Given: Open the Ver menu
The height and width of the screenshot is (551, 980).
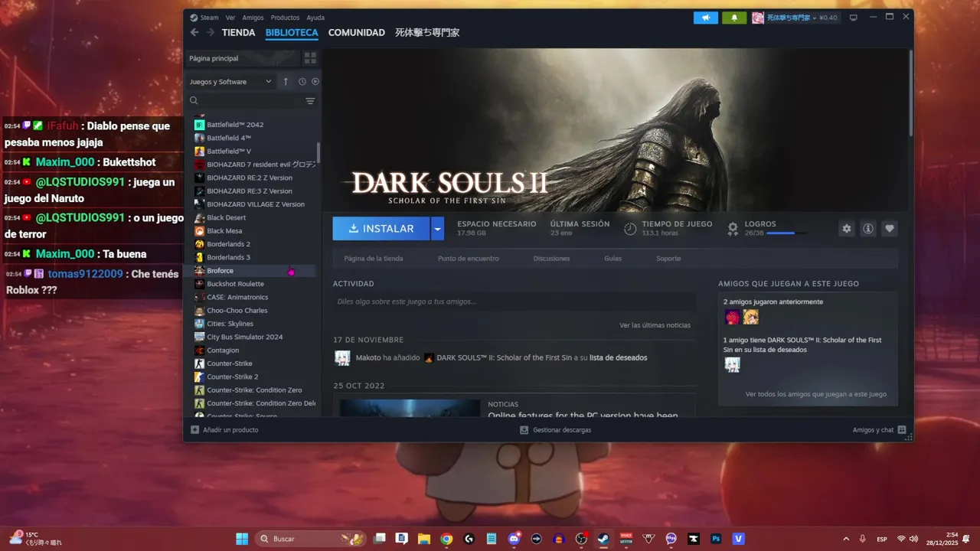Looking at the screenshot, I should pyautogui.click(x=230, y=18).
